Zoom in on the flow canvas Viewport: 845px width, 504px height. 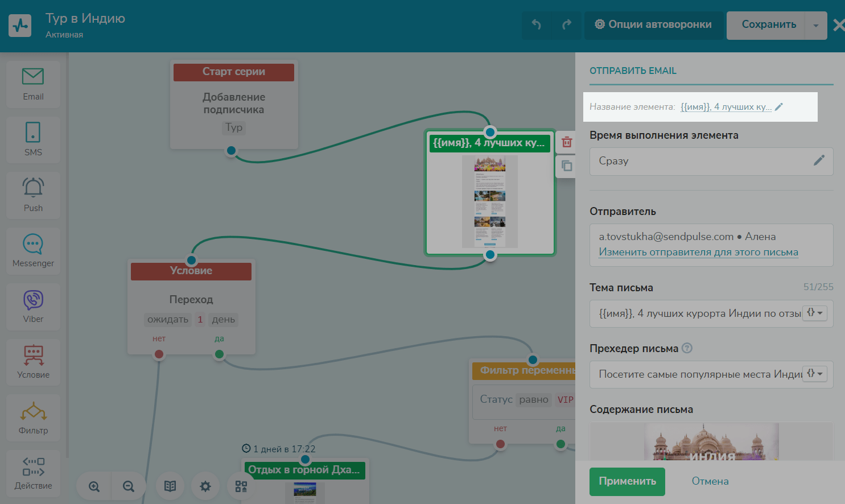click(x=94, y=486)
